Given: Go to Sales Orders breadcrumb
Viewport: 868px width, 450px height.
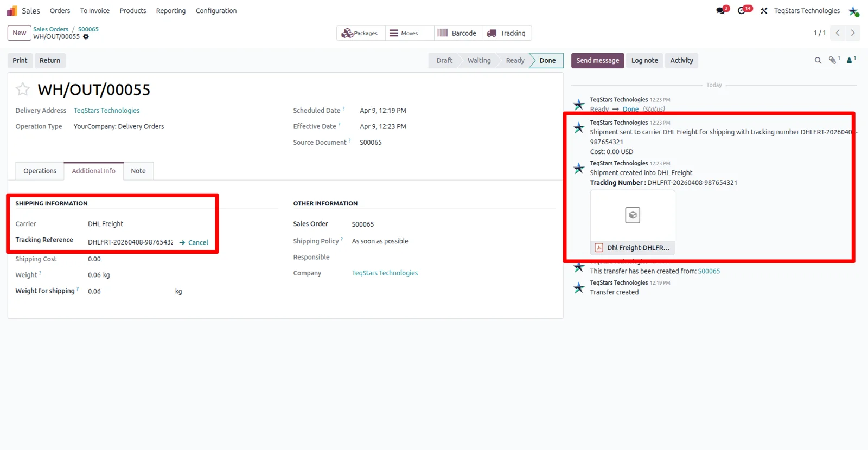Looking at the screenshot, I should [51, 29].
